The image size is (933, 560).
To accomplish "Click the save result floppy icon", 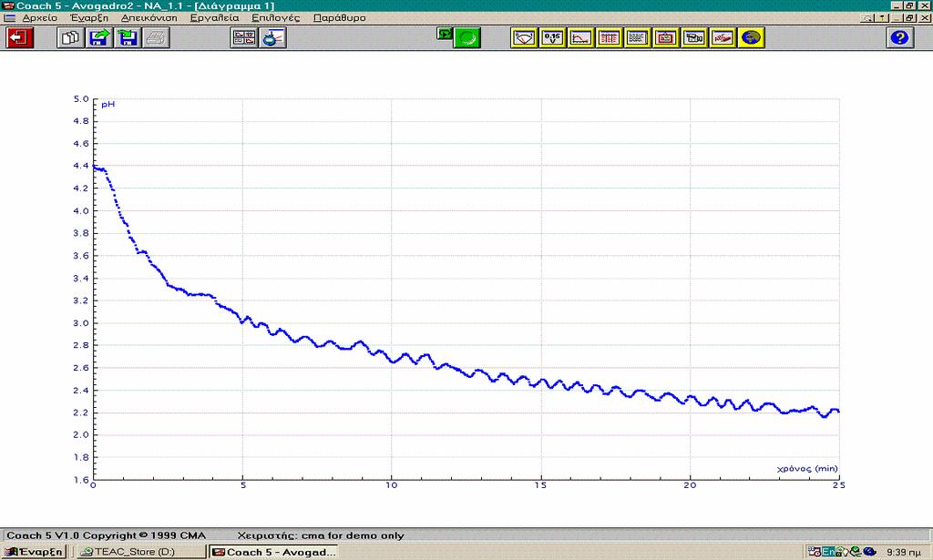I will pyautogui.click(x=128, y=38).
